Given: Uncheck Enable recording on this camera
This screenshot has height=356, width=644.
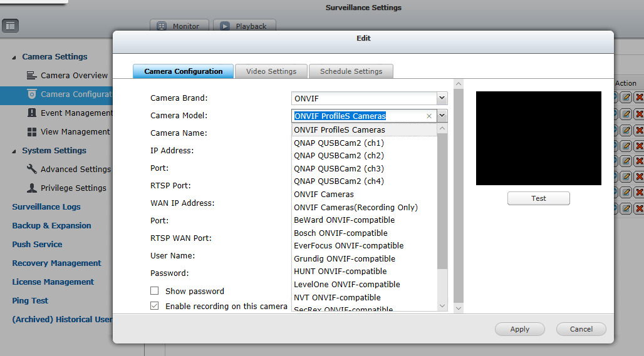Looking at the screenshot, I should (x=155, y=306).
